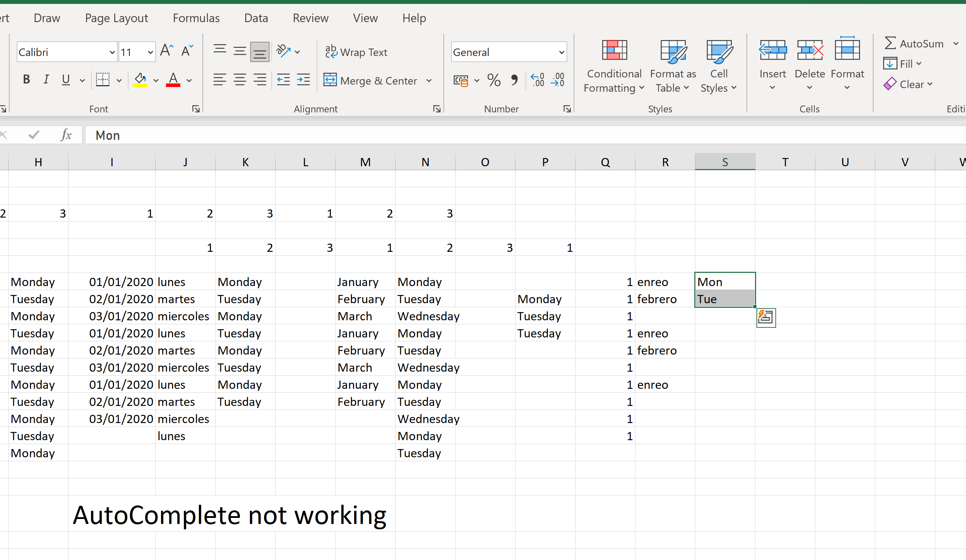Switch to the Page Layout tab
This screenshot has width=966, height=560.
(x=116, y=18)
